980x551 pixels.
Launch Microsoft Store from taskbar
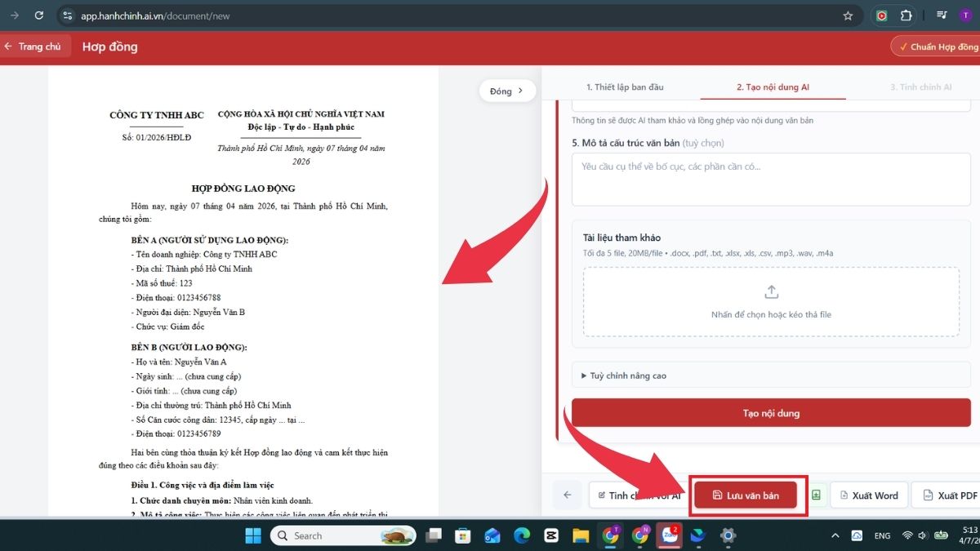point(463,535)
